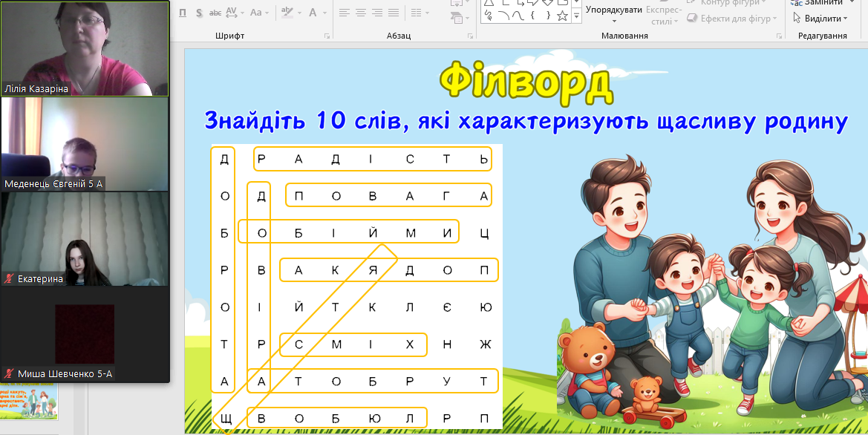Click the happy family illustration

coord(712,290)
